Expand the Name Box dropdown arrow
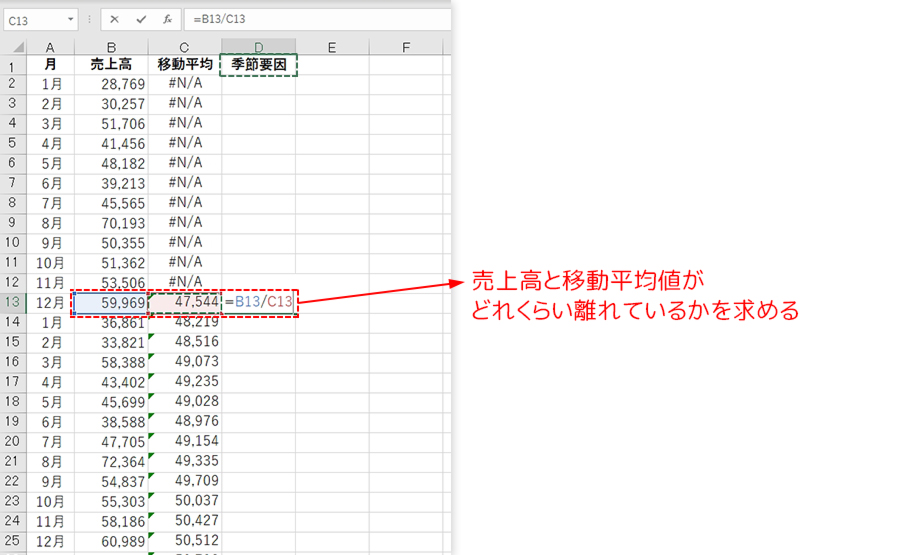 [x=71, y=19]
